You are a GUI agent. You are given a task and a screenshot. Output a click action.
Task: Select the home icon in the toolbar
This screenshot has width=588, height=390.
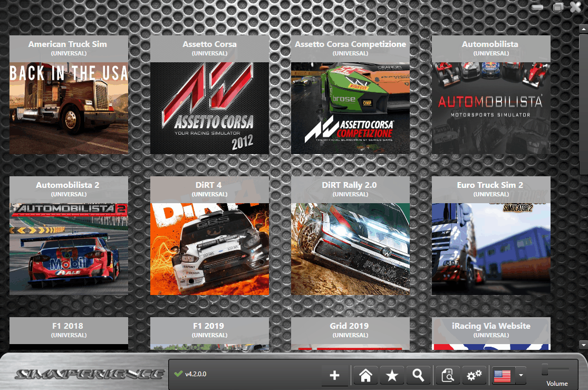point(365,375)
